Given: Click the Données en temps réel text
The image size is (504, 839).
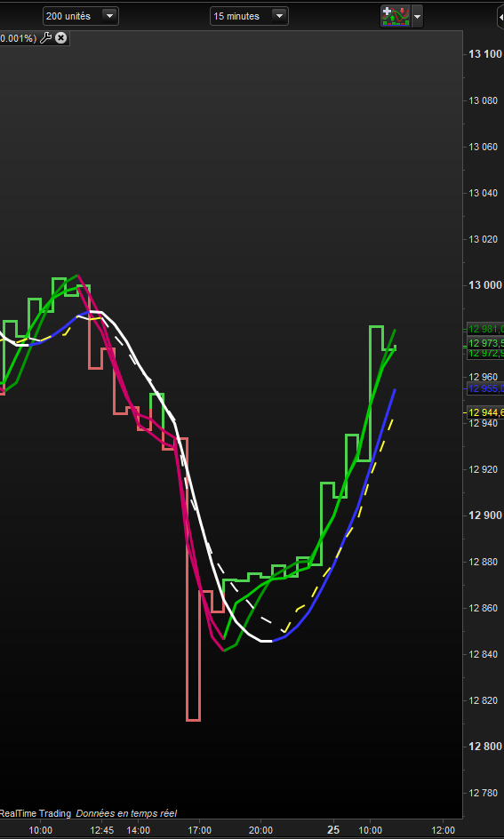Looking at the screenshot, I should pyautogui.click(x=126, y=813).
